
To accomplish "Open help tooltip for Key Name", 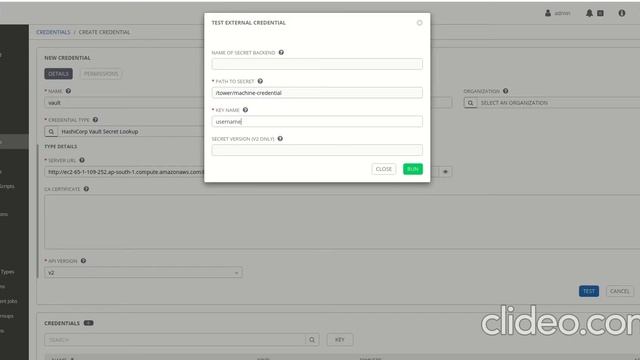I will pos(245,110).
